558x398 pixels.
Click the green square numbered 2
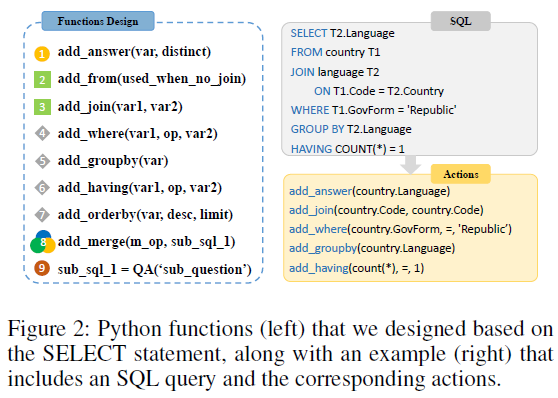click(x=42, y=79)
